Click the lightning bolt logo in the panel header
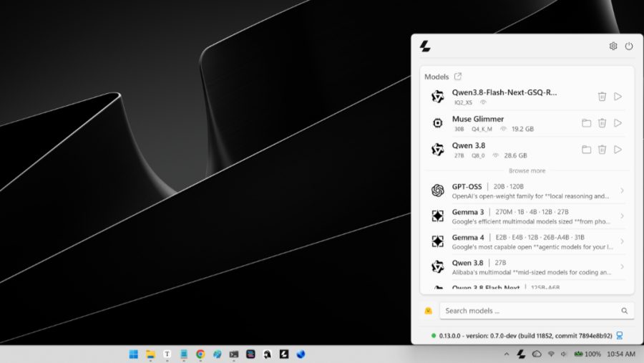644x363 pixels. click(425, 46)
